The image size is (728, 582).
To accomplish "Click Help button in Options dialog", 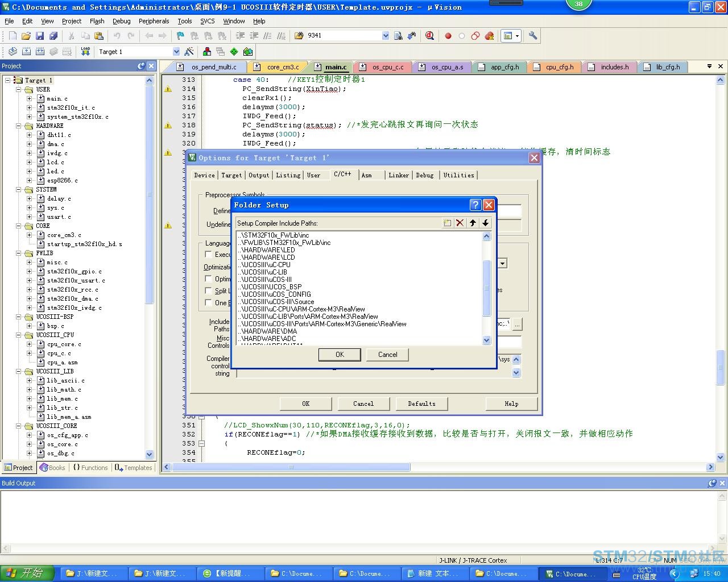I will pos(511,404).
